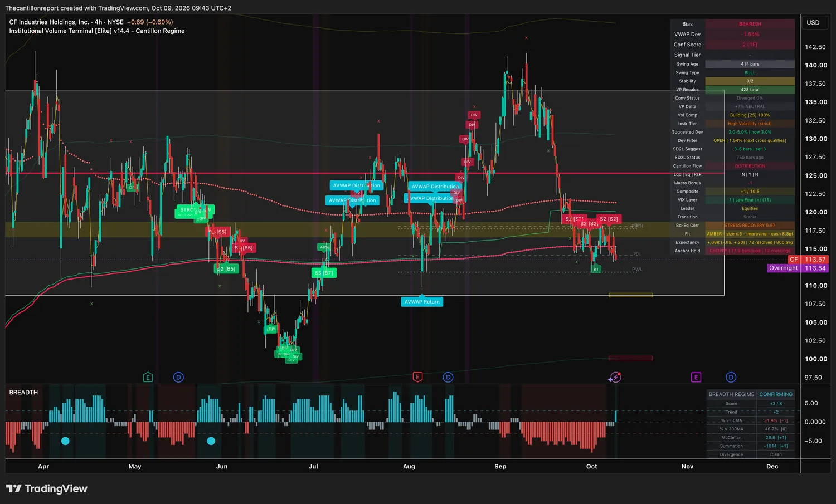
Task: Click the VIX Layer Low Fear cell
Action: (750, 200)
